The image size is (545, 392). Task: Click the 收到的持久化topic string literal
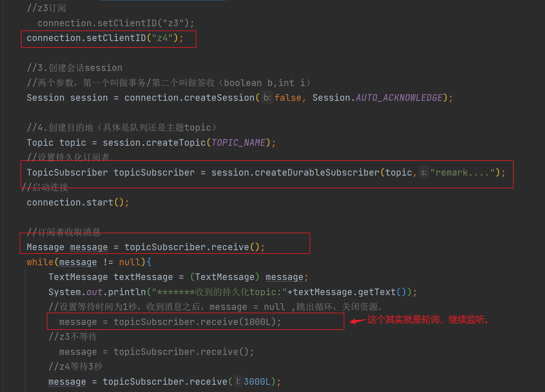tap(219, 292)
